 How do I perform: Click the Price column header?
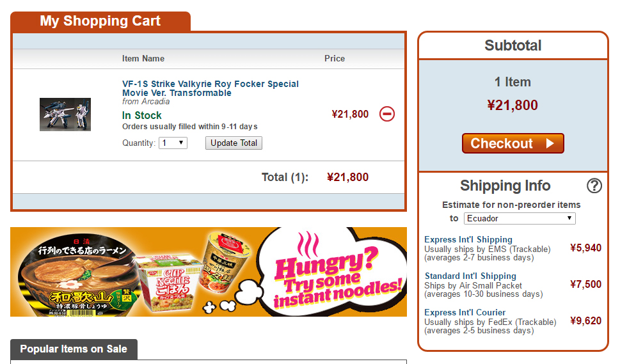(335, 58)
